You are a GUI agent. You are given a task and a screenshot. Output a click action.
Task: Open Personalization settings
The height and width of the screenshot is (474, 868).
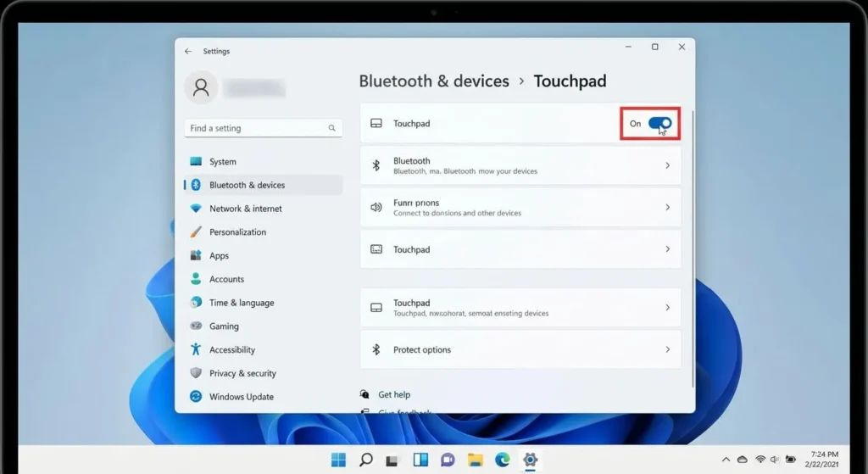pyautogui.click(x=263, y=232)
